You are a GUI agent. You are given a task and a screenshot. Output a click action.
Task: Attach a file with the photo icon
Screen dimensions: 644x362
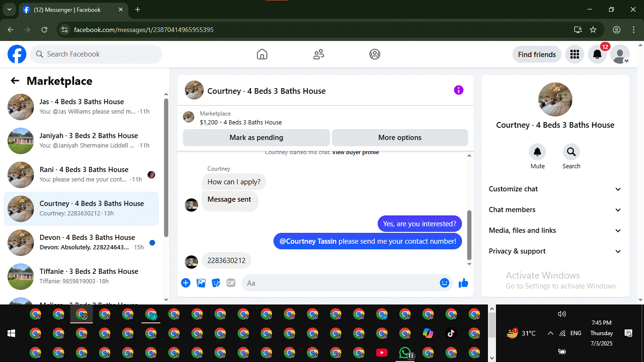(x=201, y=283)
